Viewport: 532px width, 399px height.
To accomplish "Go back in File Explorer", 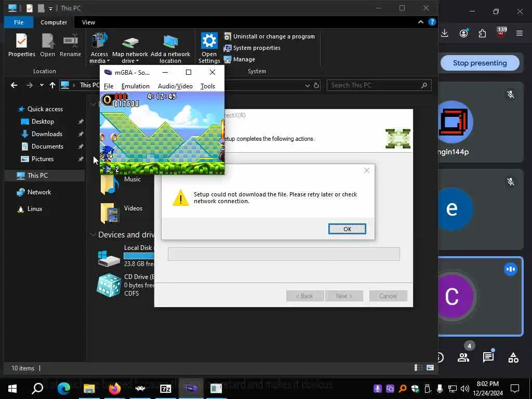I will point(14,85).
